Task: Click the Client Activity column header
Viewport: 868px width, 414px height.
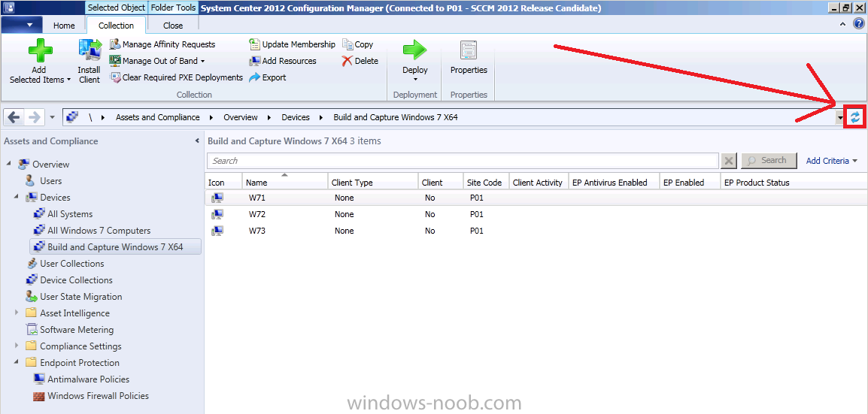Action: coord(539,182)
